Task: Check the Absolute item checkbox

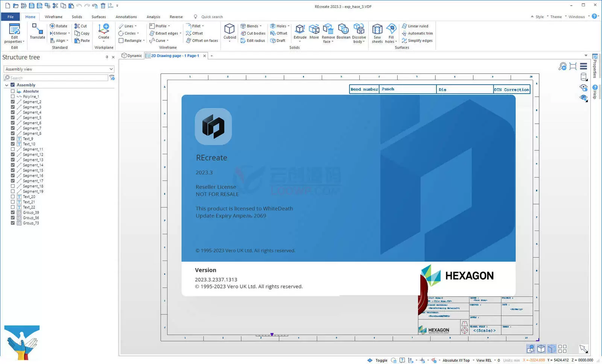Action: click(x=13, y=91)
